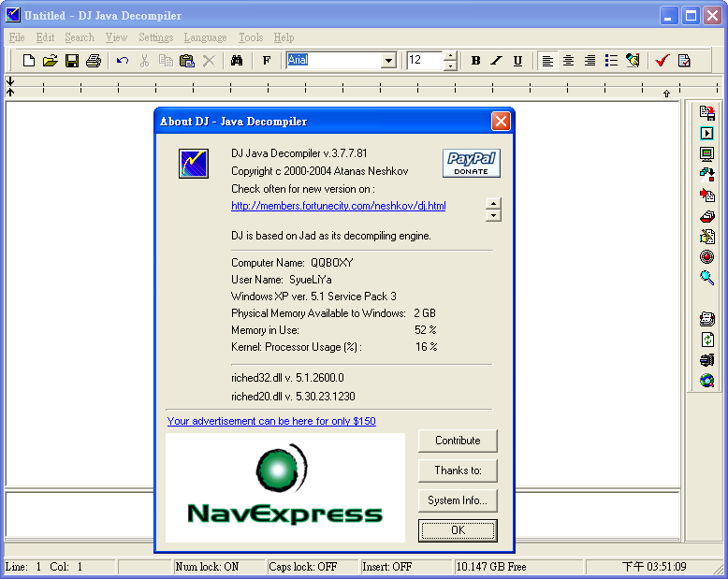Decrease font size with down spinner

pyautogui.click(x=450, y=65)
